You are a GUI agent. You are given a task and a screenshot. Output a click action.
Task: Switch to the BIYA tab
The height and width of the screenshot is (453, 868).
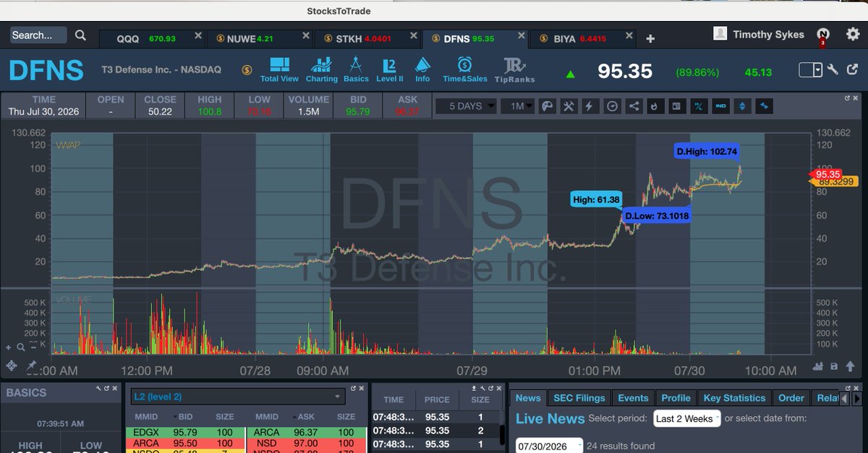(x=583, y=38)
